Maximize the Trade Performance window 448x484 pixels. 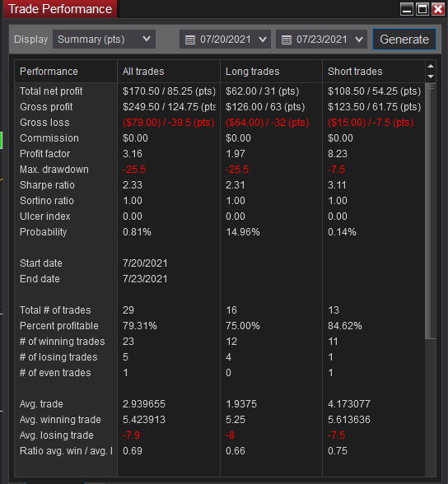(x=422, y=9)
